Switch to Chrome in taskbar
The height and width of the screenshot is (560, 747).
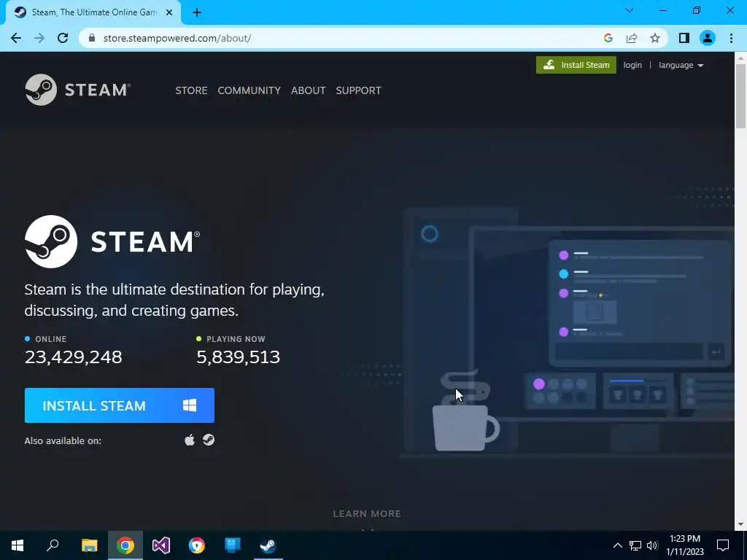125,545
